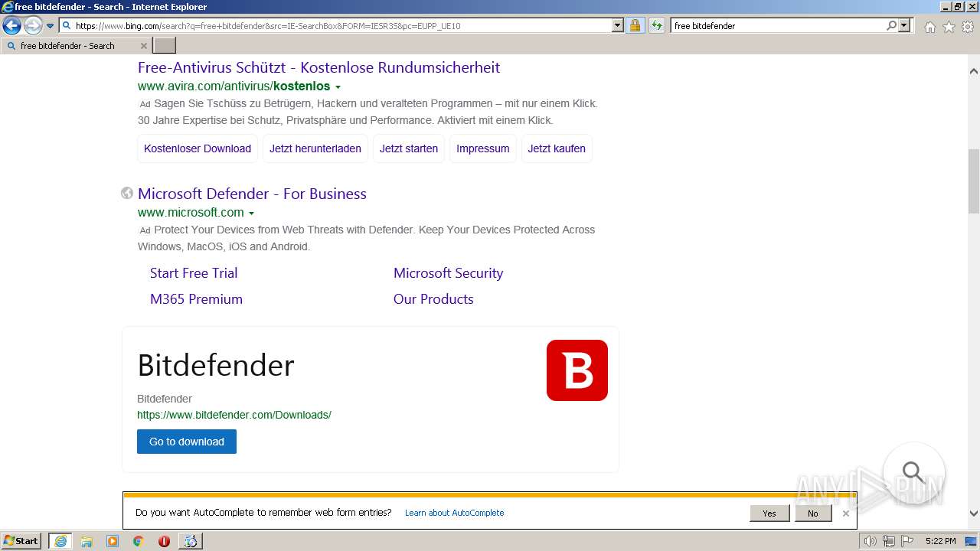Click the search magnifier icon in toolbar
Viewport: 980px width, 551px height.
(x=891, y=25)
